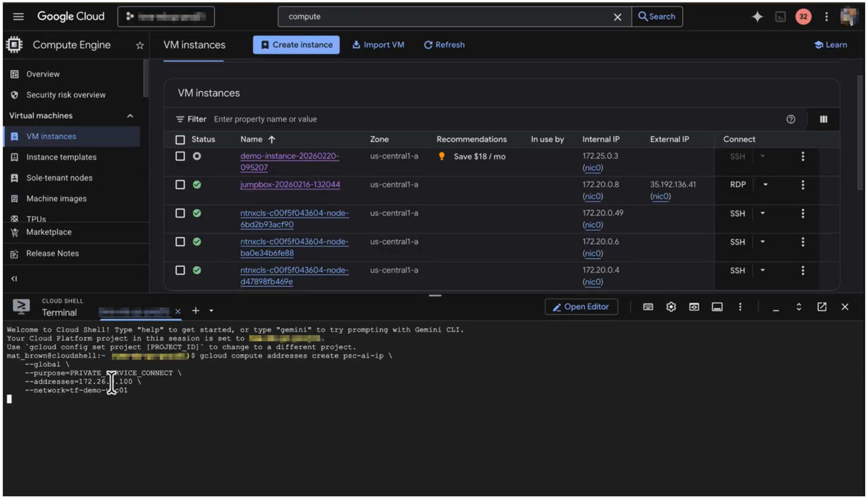Screen dimensions: 868x500
Task: Expand SSH options for node-6bd2b93acf90
Action: tap(763, 214)
